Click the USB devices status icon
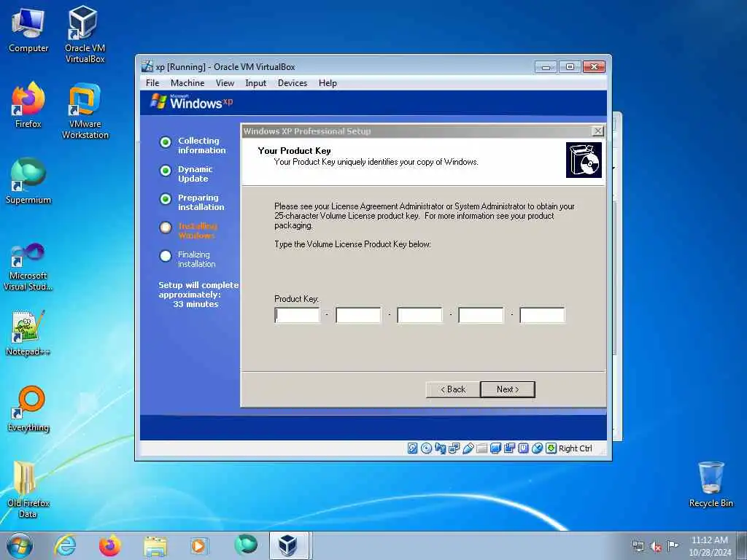The width and height of the screenshot is (747, 560). coord(468,448)
